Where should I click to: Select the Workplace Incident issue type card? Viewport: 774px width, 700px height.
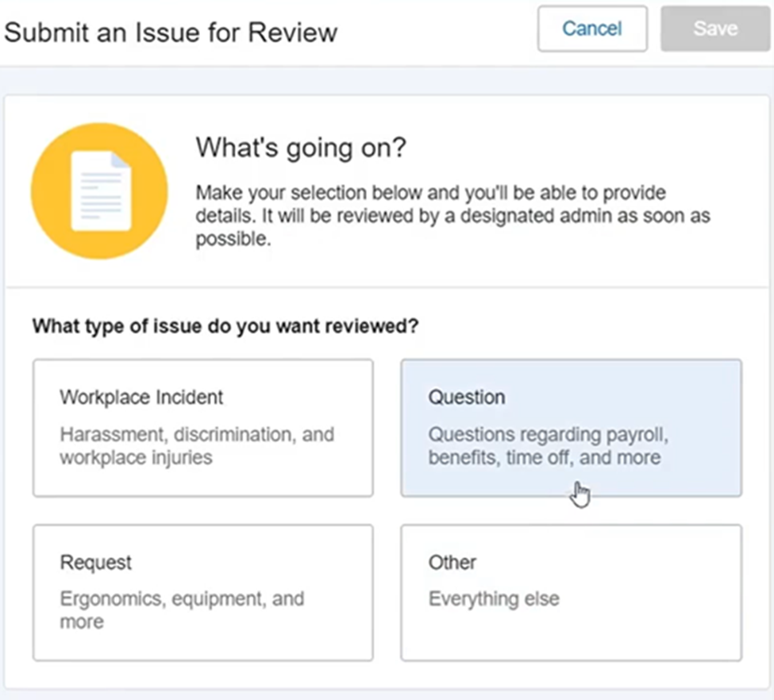click(203, 428)
